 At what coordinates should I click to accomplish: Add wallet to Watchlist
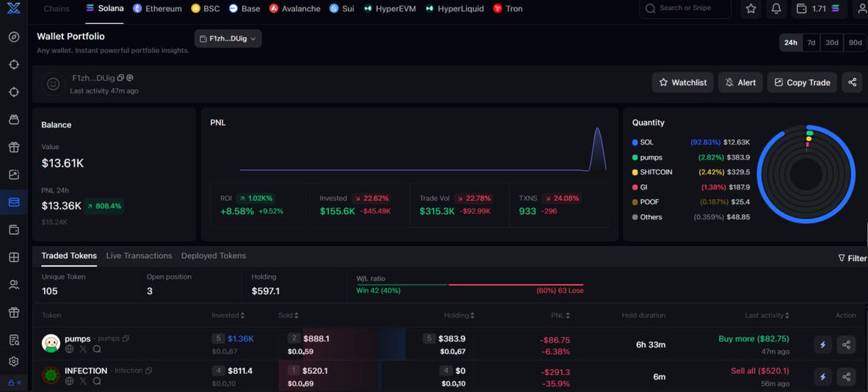683,82
